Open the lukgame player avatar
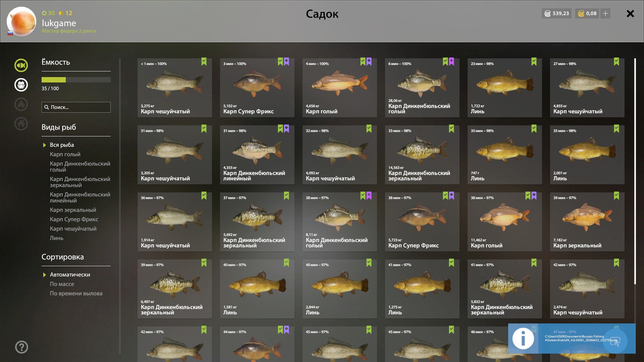This screenshot has height=362, width=644. pyautogui.click(x=21, y=21)
